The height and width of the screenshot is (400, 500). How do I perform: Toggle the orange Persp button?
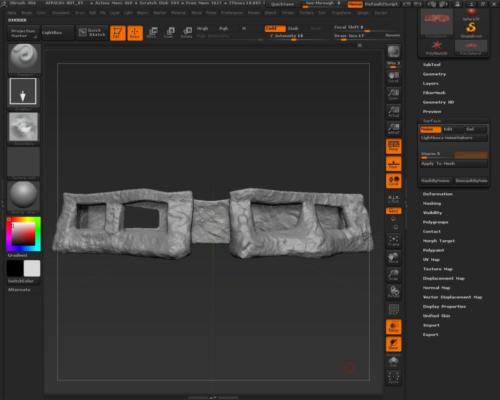(394, 146)
